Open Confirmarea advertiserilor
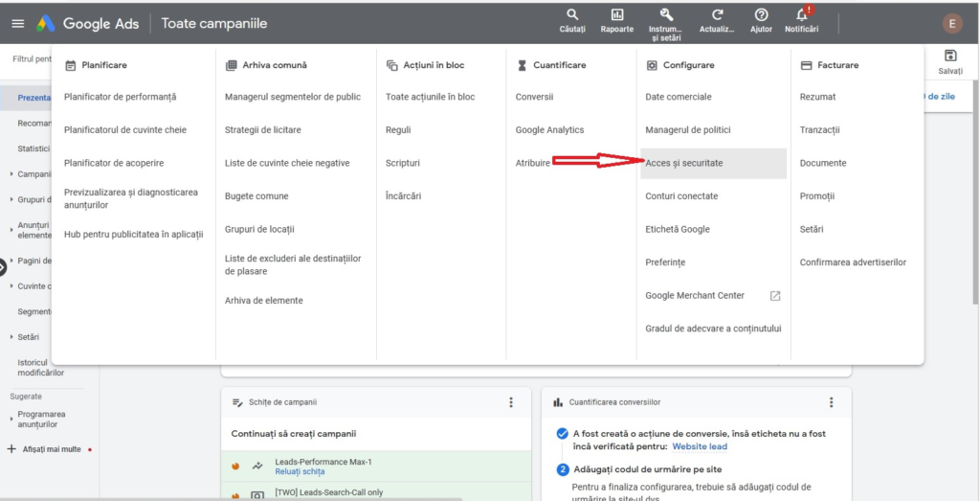 point(853,262)
